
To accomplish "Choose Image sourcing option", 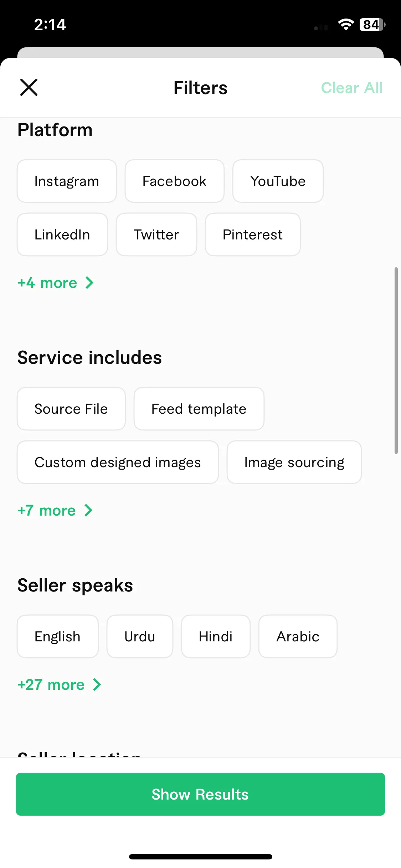I will tap(294, 462).
